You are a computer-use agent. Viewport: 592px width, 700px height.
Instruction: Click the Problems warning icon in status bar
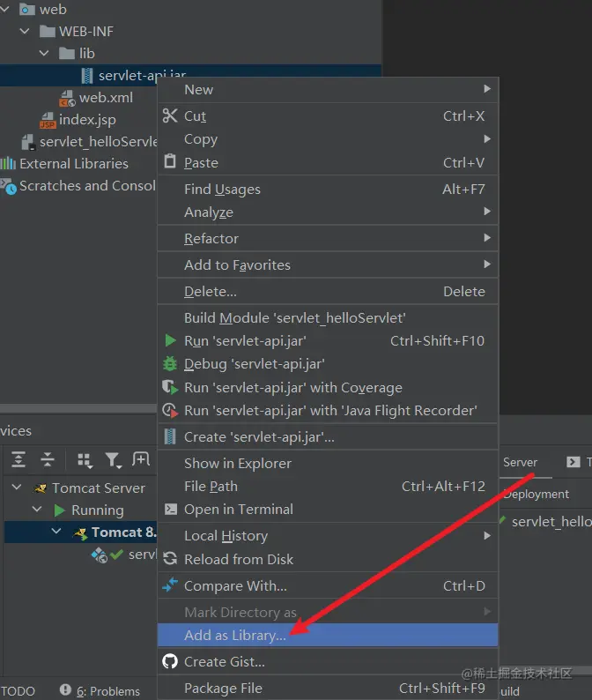[65, 689]
